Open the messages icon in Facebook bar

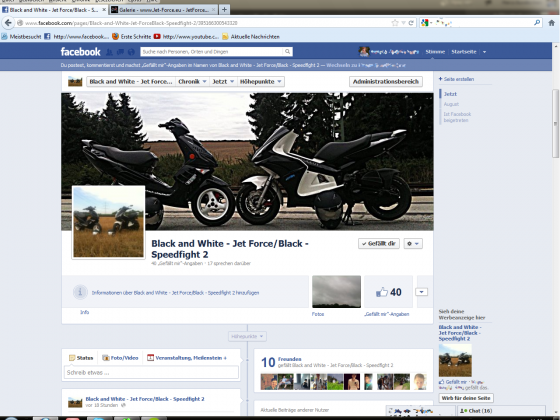120,52
